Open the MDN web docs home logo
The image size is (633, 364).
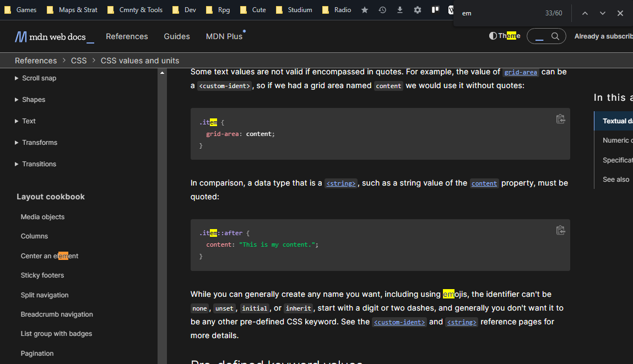(x=54, y=36)
